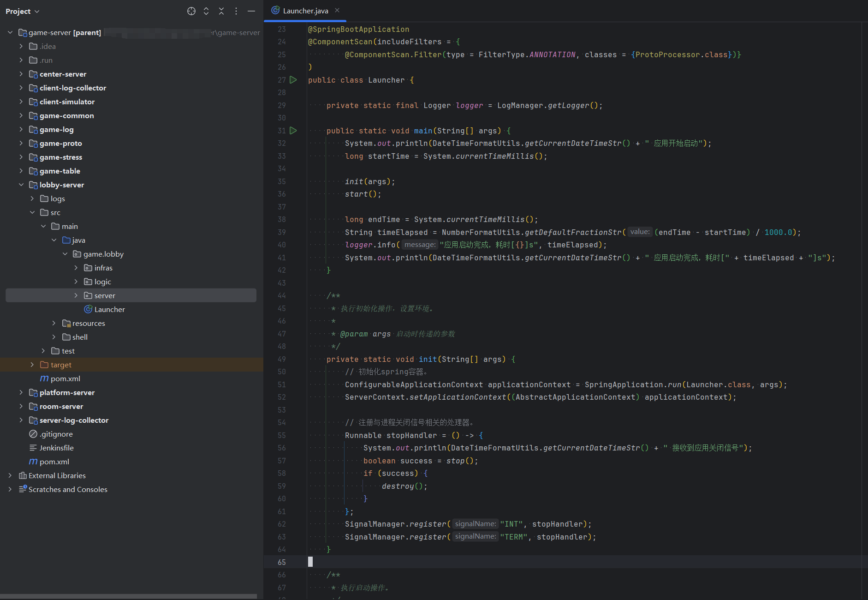
Task: Expand the target folder
Action: pyautogui.click(x=32, y=365)
